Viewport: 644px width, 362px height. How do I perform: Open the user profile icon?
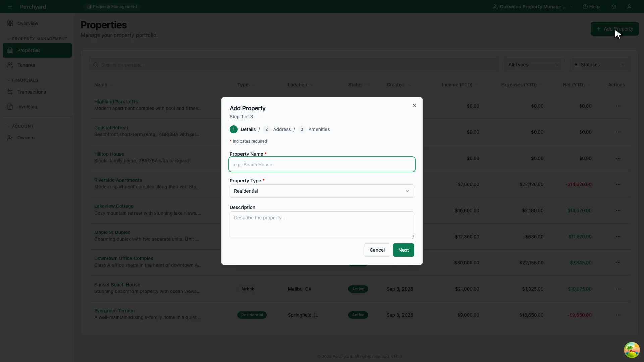point(629,7)
